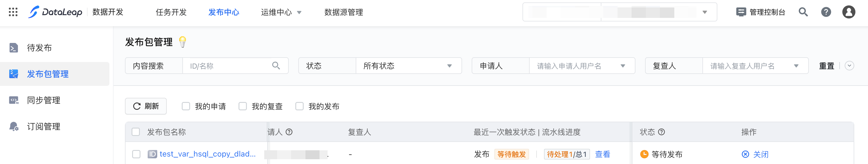Click the 查看 pipeline link
This screenshot has width=868, height=164.
tap(603, 154)
